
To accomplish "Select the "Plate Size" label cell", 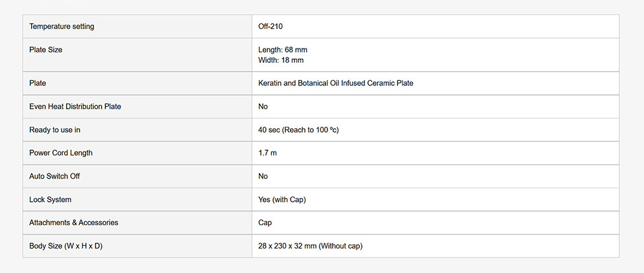I will (x=46, y=50).
